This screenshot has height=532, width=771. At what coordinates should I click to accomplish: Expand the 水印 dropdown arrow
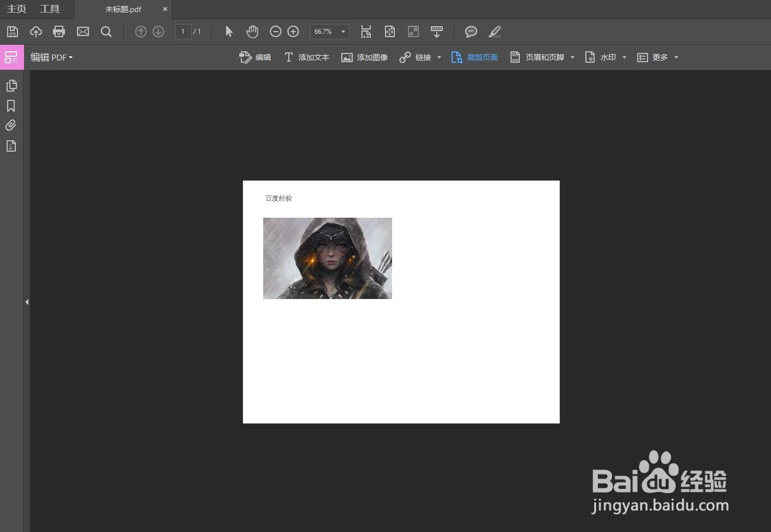[x=624, y=57]
